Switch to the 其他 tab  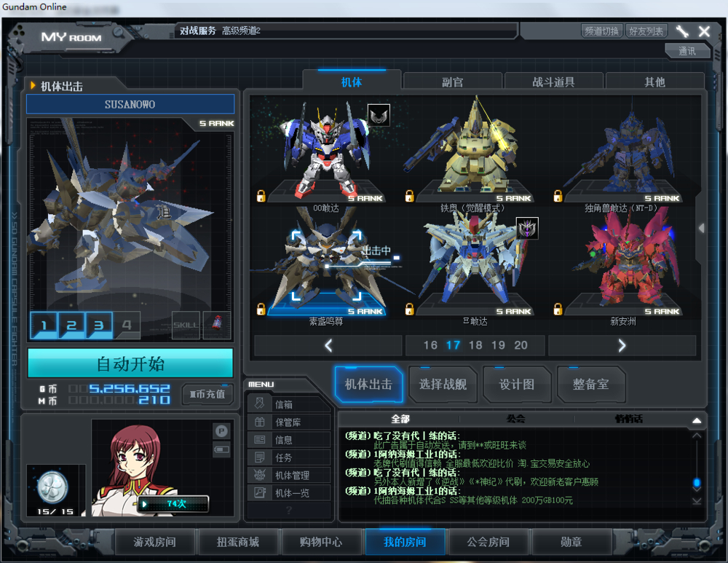pyautogui.click(x=654, y=82)
